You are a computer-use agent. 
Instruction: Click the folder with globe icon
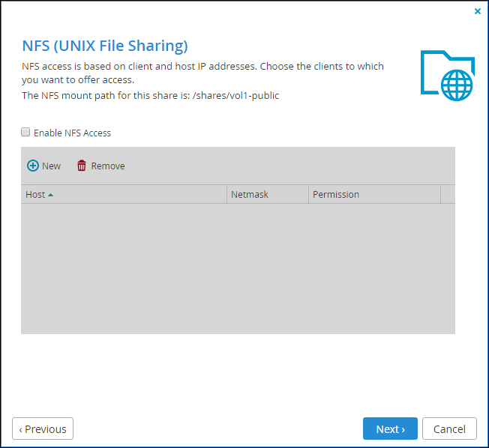(447, 76)
